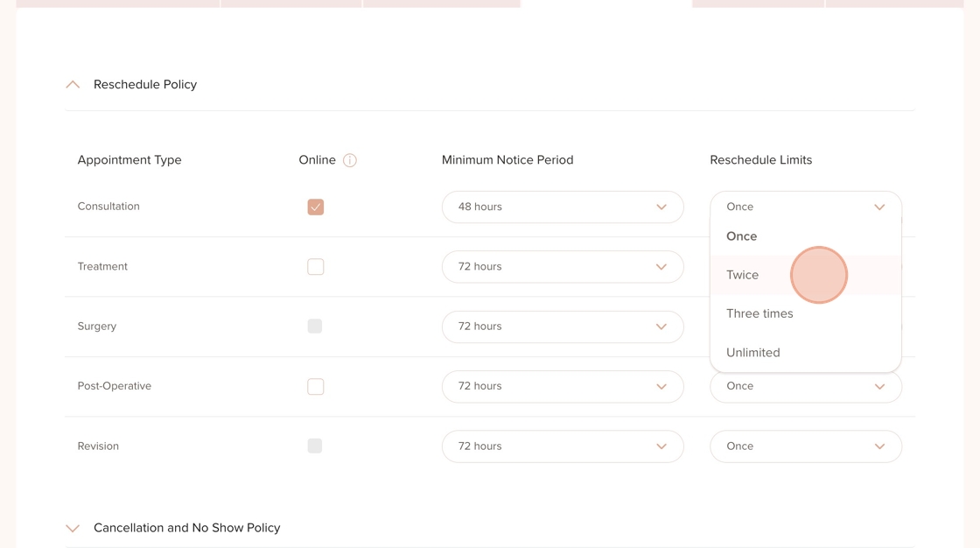This screenshot has height=548, width=980.
Task: Close the Consultation Reschedule Limits dropdown
Action: coord(879,207)
